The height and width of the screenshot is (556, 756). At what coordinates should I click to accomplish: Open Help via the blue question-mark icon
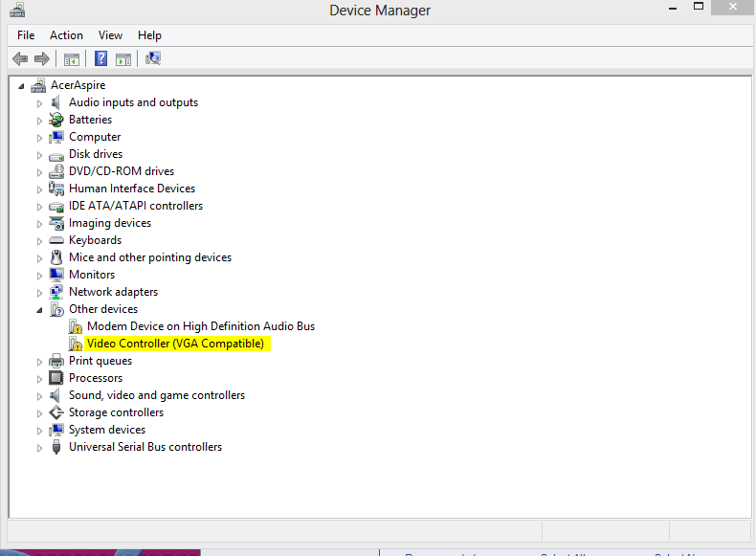100,59
